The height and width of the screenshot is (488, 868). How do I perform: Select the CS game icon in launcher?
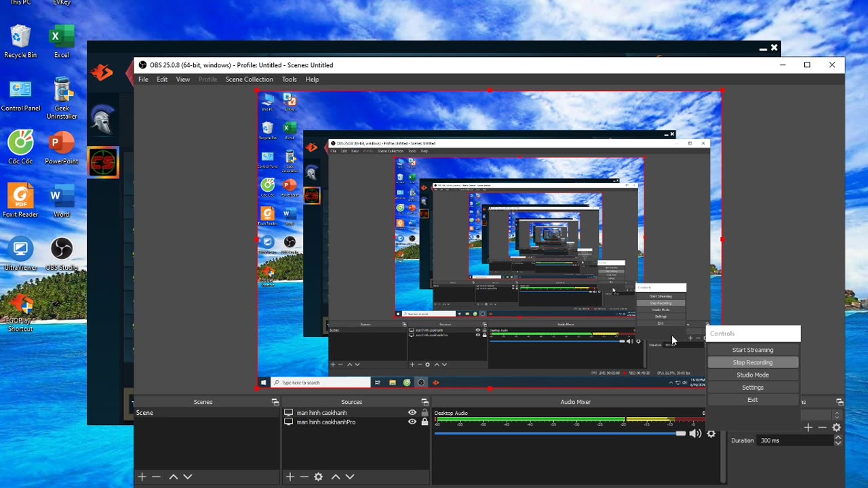click(103, 163)
